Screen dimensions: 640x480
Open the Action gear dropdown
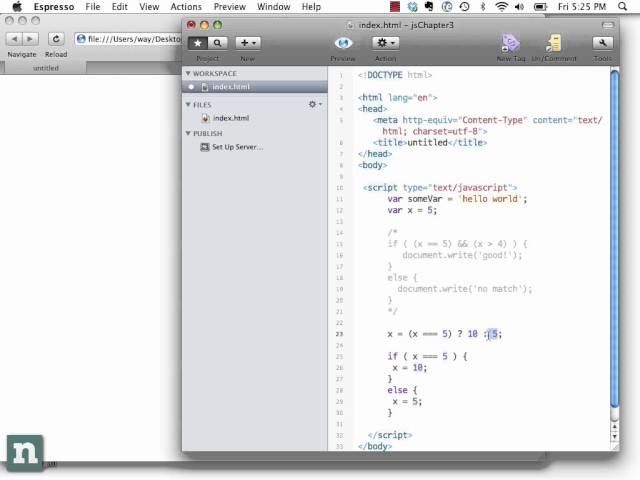point(385,43)
